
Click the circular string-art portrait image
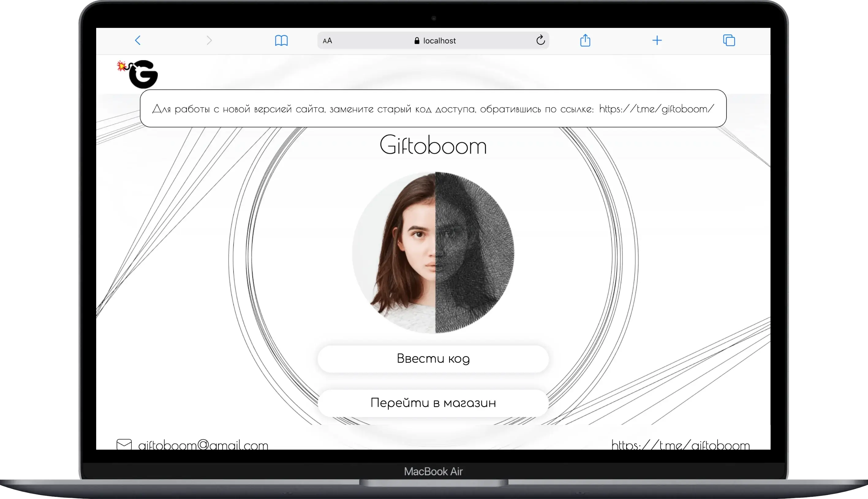click(x=433, y=253)
